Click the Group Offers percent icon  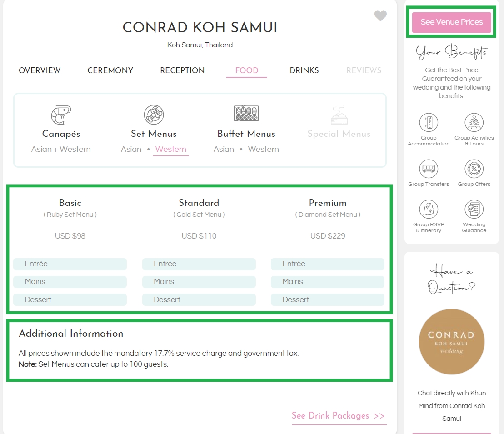474,169
